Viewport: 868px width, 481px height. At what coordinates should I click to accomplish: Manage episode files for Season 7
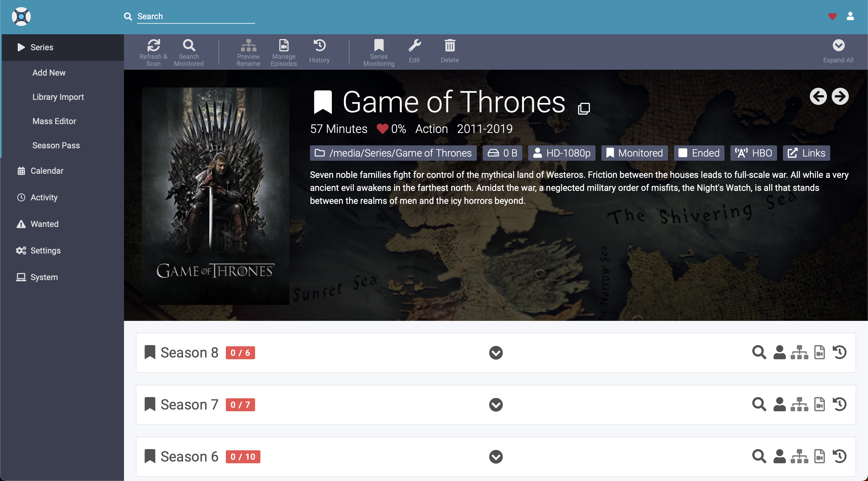[819, 404]
